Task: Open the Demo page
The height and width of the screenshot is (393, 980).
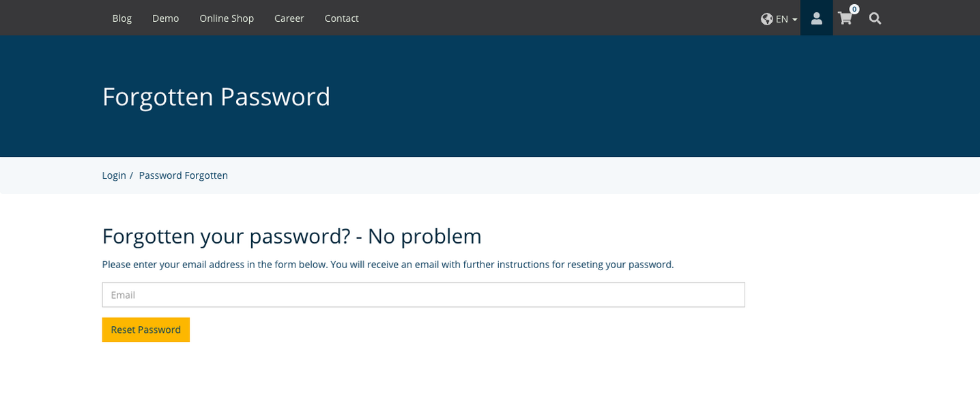Action: [165, 18]
